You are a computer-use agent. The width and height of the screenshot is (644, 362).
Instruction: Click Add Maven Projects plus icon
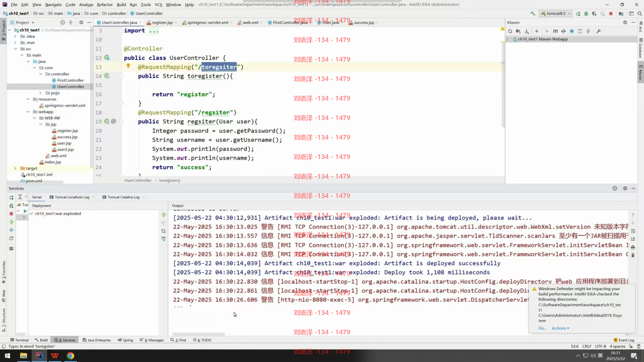(x=537, y=31)
